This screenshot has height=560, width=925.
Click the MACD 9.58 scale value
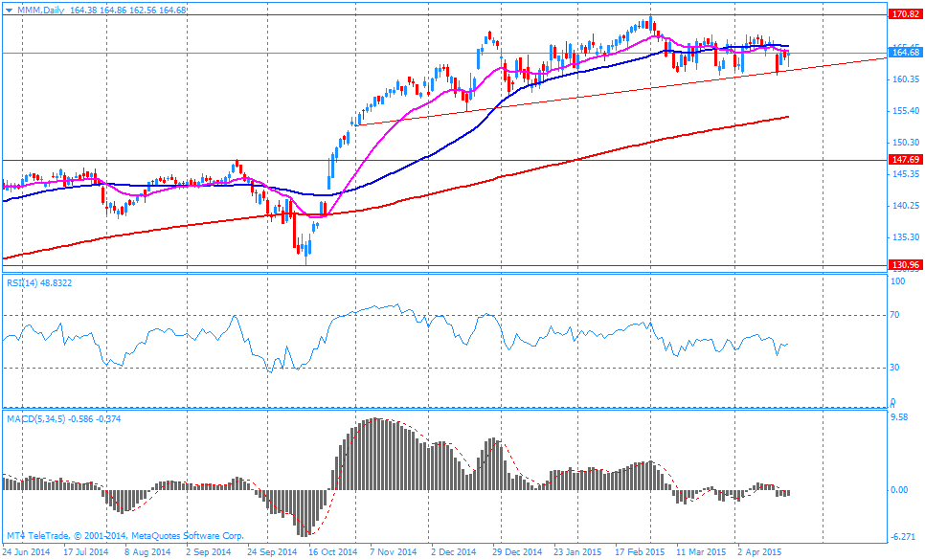coord(899,417)
